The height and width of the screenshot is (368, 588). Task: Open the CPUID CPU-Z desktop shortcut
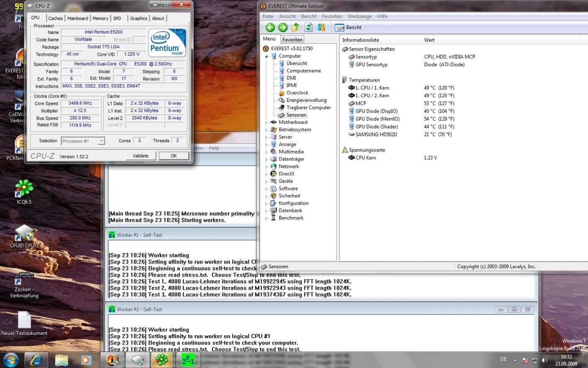(24, 237)
